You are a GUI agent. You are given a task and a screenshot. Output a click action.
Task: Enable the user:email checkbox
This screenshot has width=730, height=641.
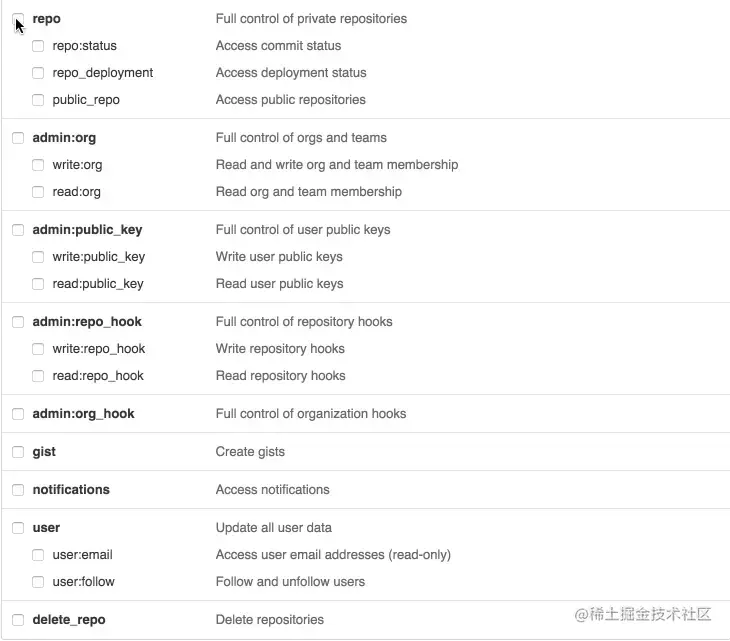(38, 555)
